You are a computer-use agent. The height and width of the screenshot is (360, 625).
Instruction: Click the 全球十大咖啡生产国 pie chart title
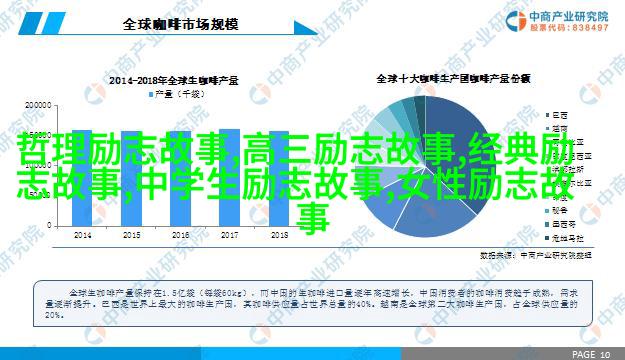tap(453, 79)
